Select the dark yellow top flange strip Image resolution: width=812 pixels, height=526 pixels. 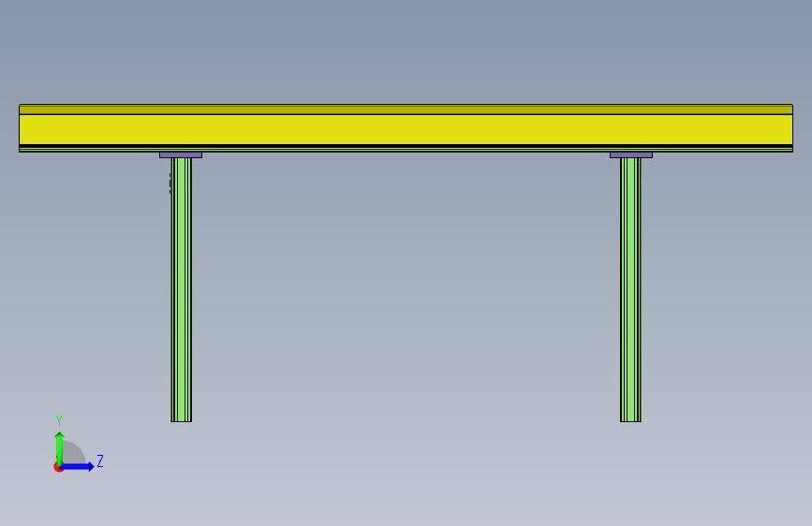406,110
